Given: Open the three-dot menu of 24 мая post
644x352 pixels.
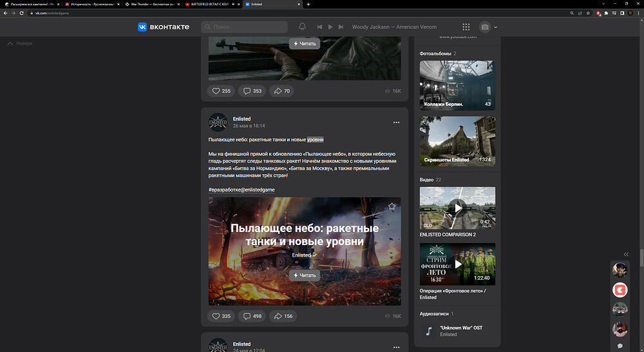Looking at the screenshot, I should (396, 347).
